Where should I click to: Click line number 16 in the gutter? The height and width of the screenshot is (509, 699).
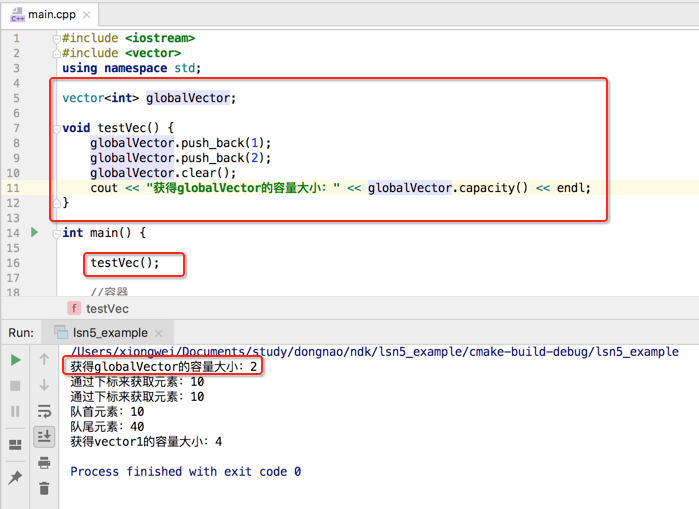pos(13,263)
